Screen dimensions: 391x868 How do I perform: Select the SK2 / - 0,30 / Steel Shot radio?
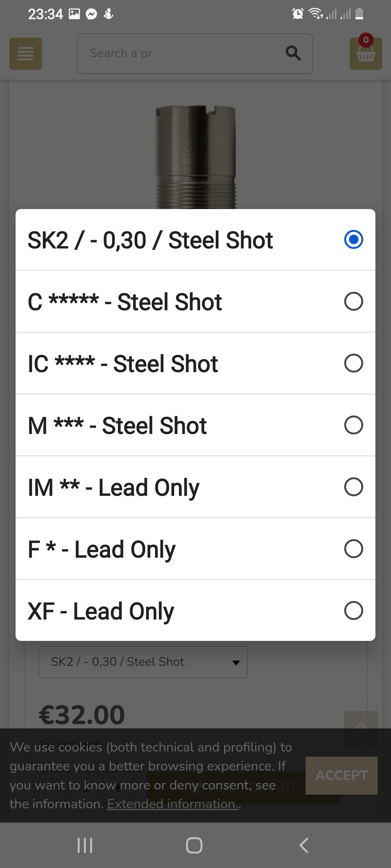coord(354,239)
